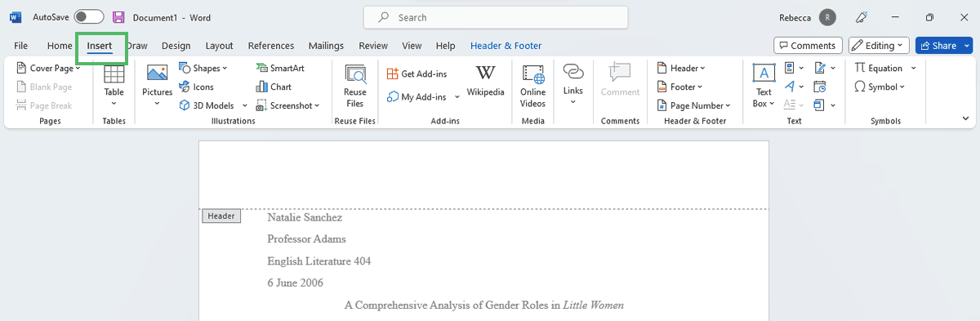Open the Symbol menu
This screenshot has width=980, height=321.
(880, 87)
